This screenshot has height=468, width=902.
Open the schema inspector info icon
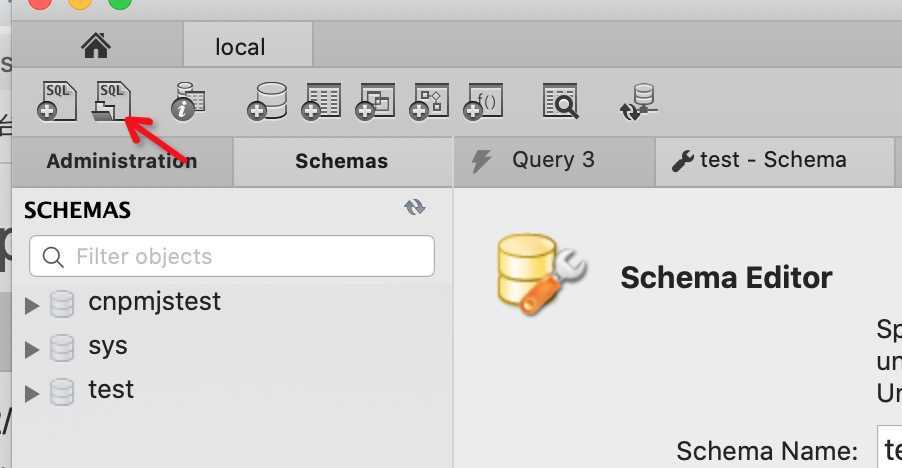tap(189, 101)
